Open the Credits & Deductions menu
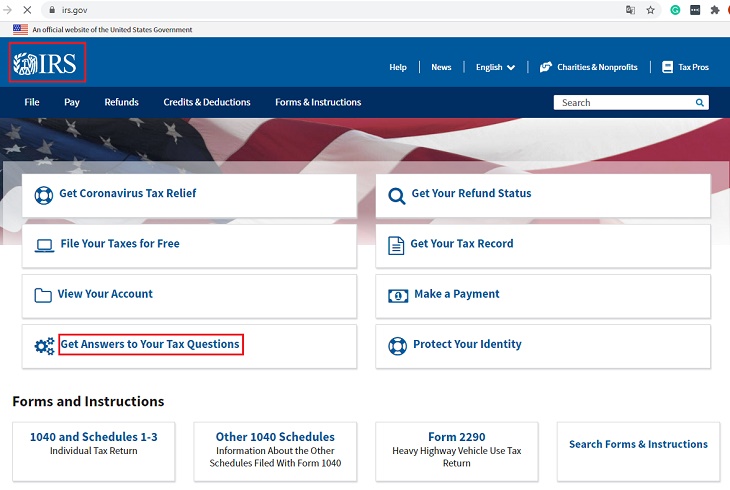Viewport: 730px width, 490px height. pos(207,102)
